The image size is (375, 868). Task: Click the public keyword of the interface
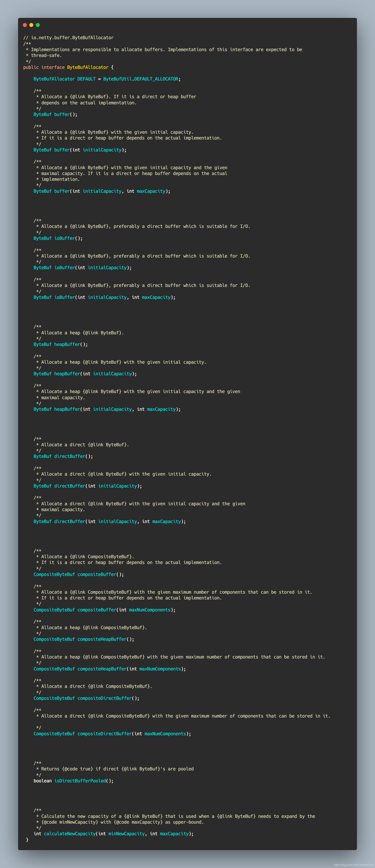(31, 67)
